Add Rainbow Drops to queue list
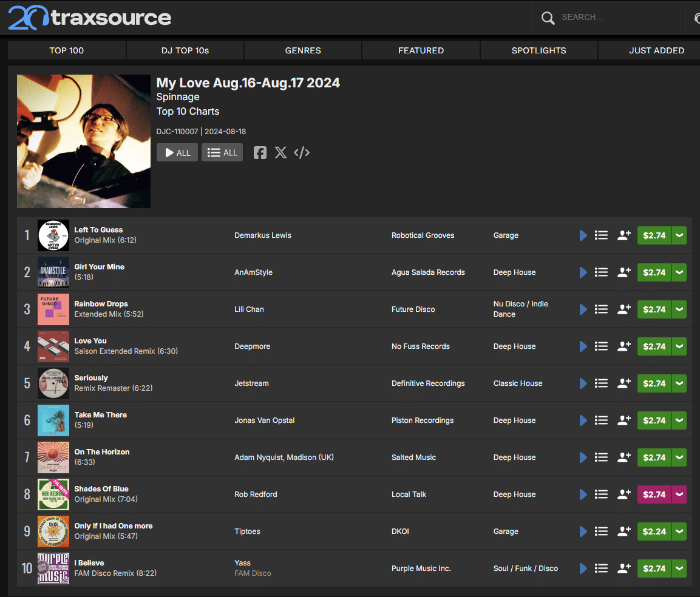 pyautogui.click(x=601, y=309)
